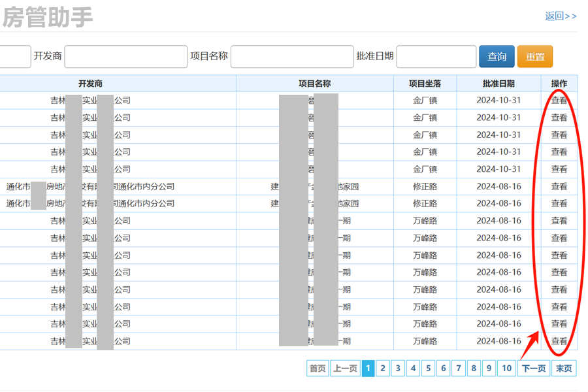Focus the 开发商 search input field
588x392 pixels.
pos(125,57)
